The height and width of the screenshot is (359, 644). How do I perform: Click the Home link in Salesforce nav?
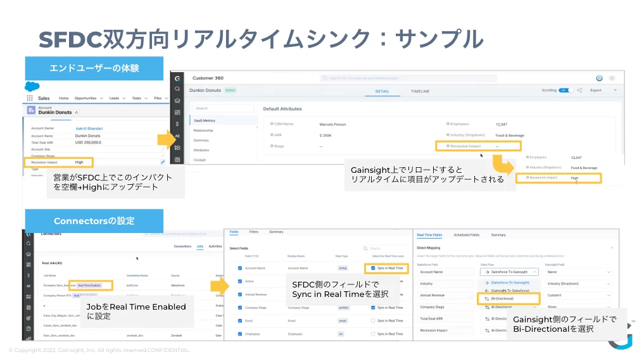64,98
